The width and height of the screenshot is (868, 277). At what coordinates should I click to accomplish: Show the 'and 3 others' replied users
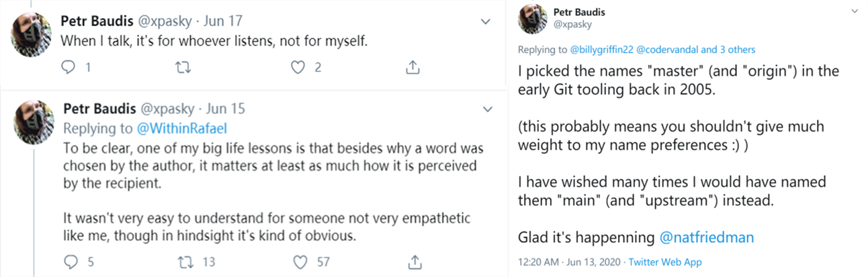[728, 50]
